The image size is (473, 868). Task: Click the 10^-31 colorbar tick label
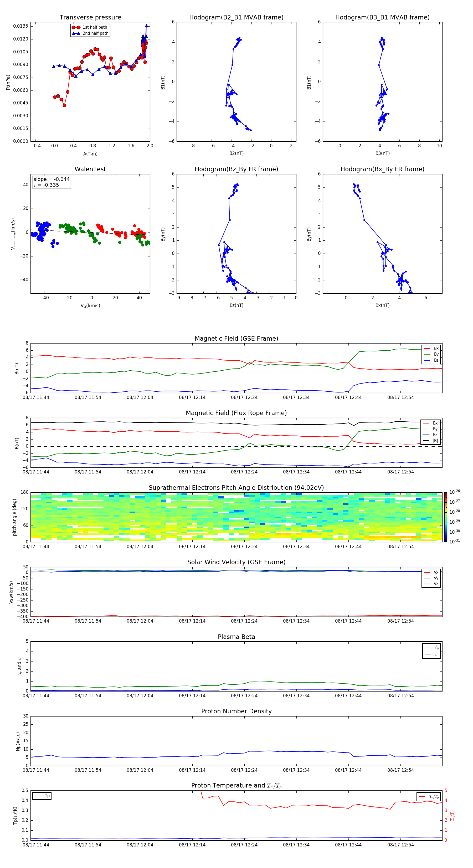(455, 542)
